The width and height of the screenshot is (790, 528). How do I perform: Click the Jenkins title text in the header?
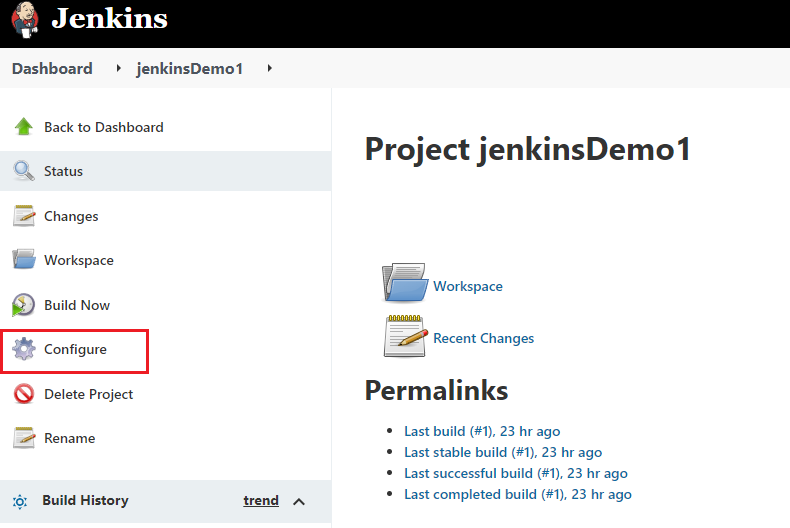[x=109, y=19]
